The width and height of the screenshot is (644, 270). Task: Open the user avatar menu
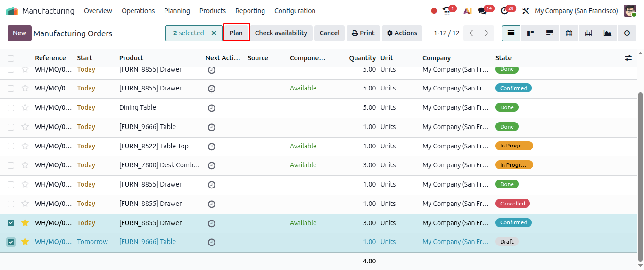[630, 11]
